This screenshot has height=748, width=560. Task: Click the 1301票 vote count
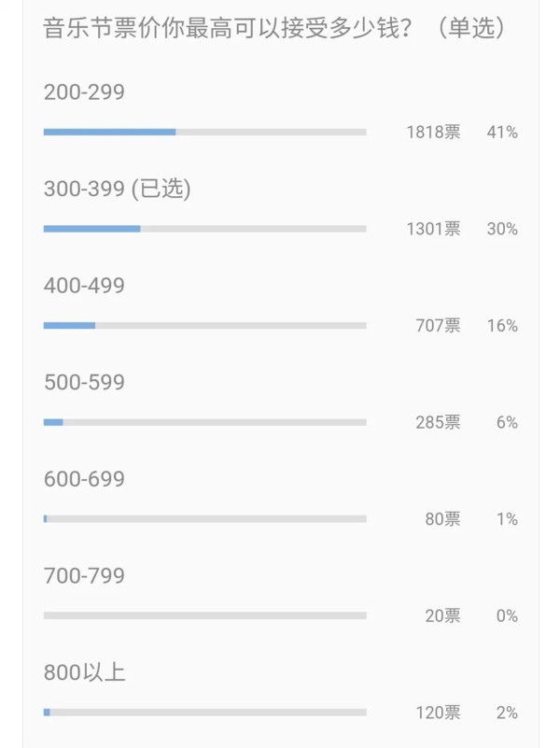coord(433,229)
